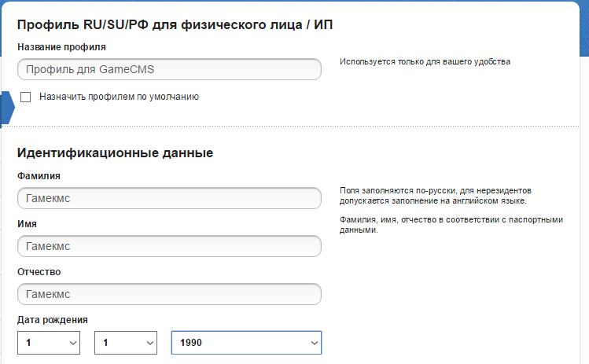Click inside the 'Имя' input field
Image resolution: width=589 pixels, height=364 pixels.
[169, 246]
